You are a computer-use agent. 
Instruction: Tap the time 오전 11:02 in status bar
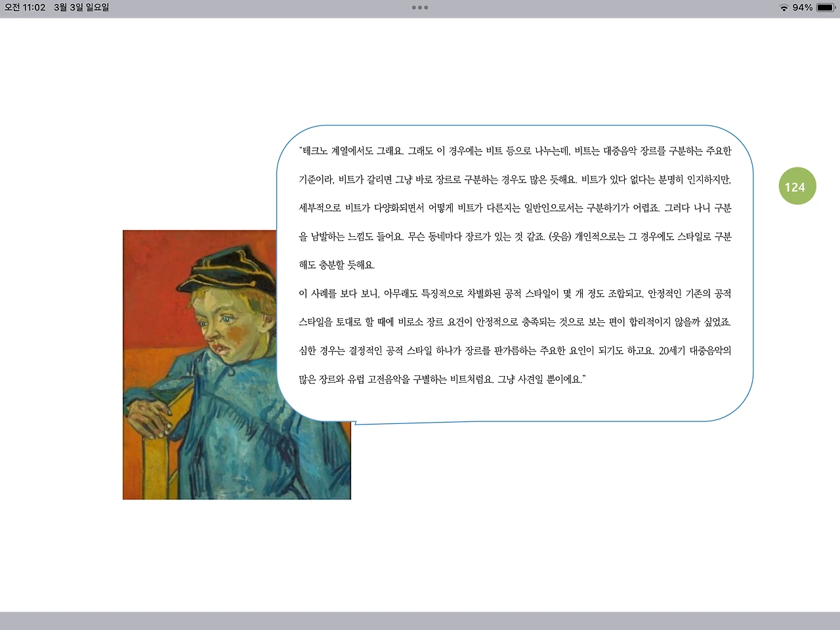25,8
